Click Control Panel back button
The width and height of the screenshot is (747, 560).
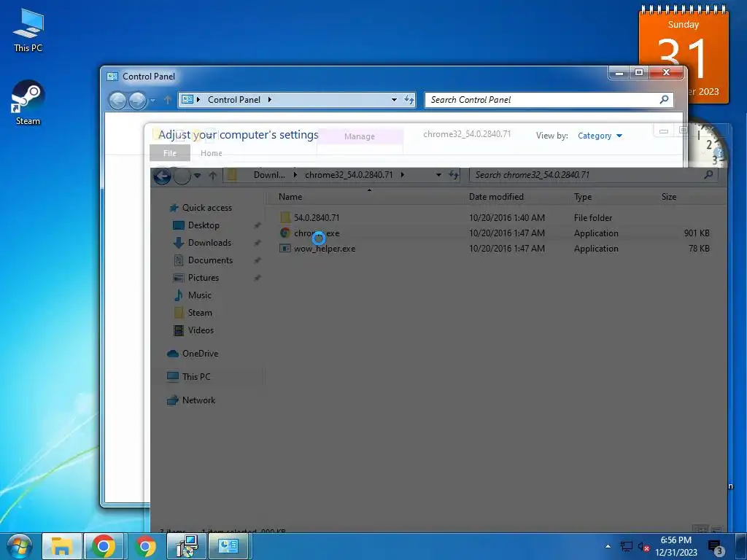[117, 101]
